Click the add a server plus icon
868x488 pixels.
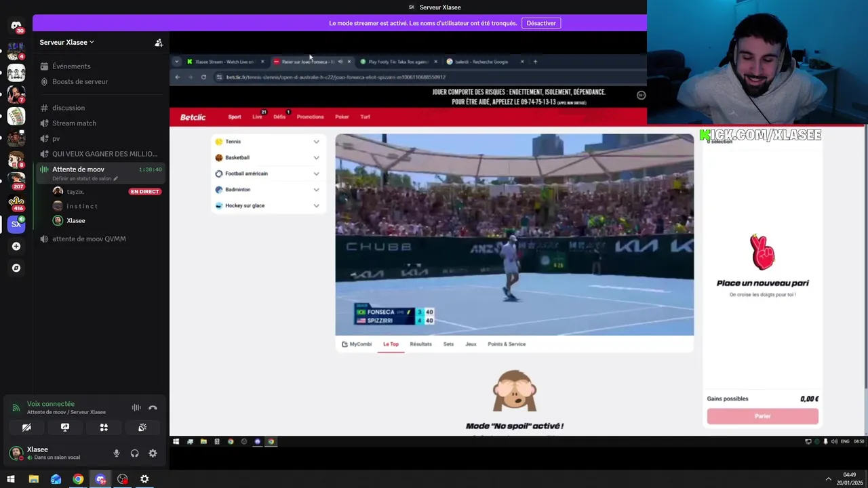pos(16,246)
